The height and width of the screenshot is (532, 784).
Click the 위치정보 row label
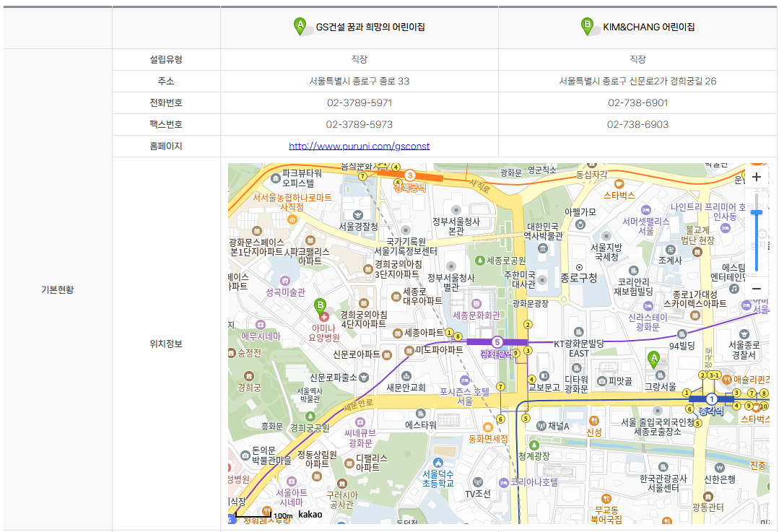click(166, 344)
